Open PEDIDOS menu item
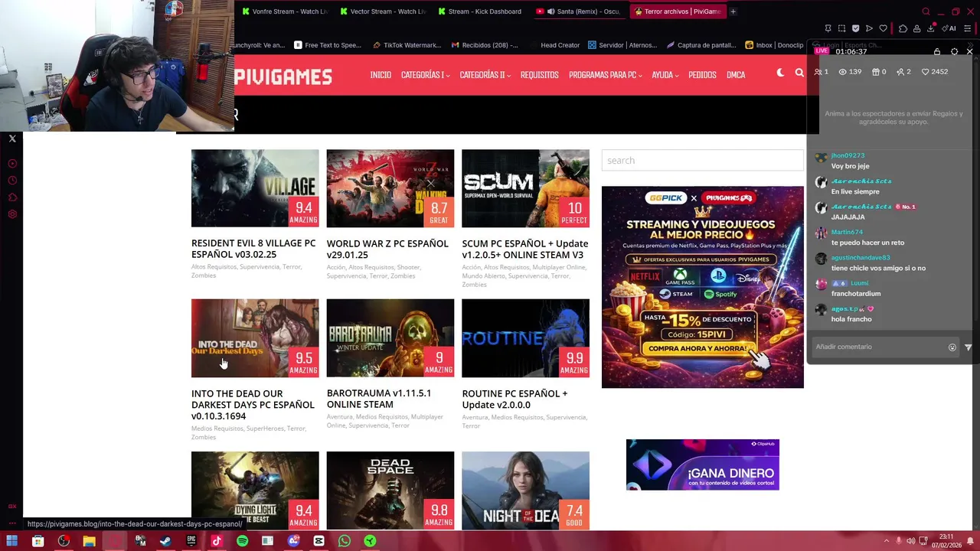980x551 pixels. pos(702,75)
